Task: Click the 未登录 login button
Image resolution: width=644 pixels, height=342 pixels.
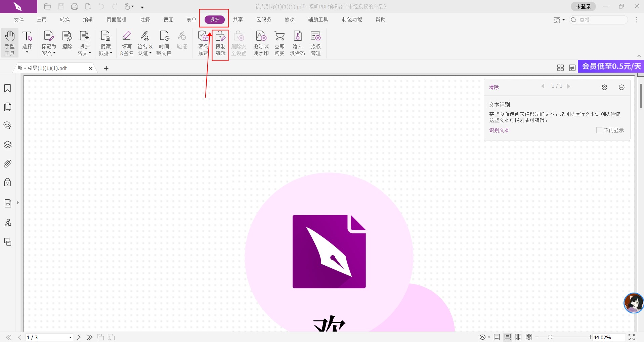Action: point(583,6)
